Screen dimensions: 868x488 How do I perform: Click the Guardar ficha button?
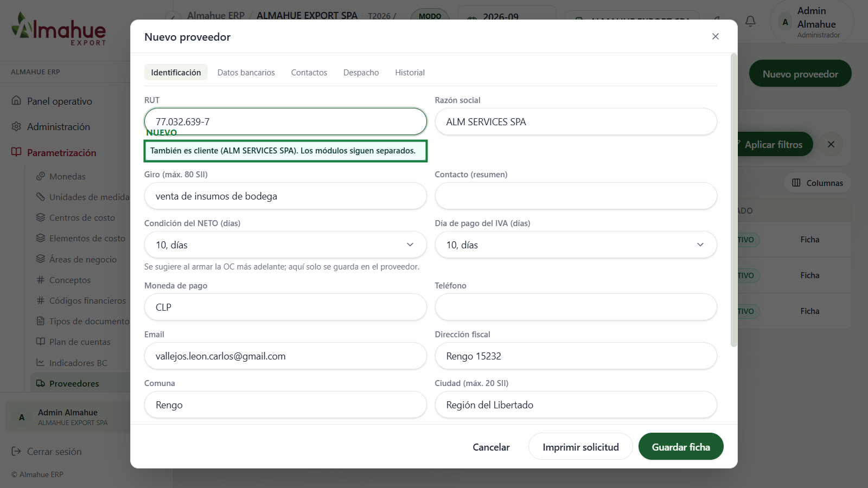681,447
